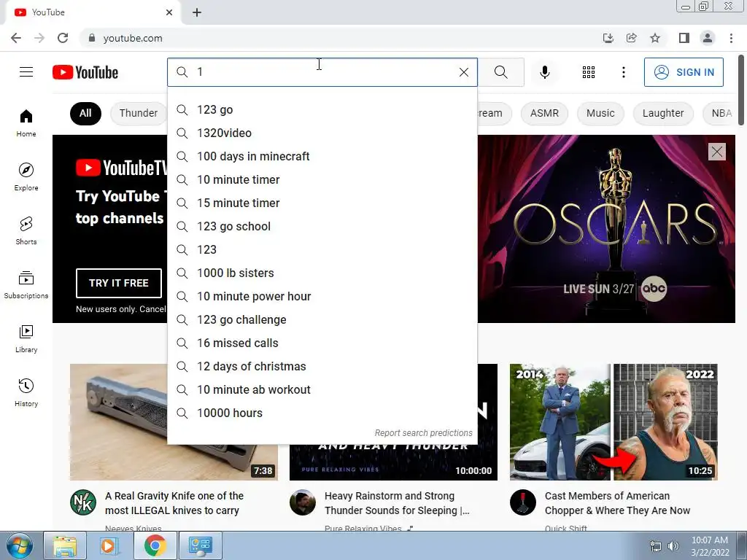Click the magnifier search button

(x=500, y=72)
